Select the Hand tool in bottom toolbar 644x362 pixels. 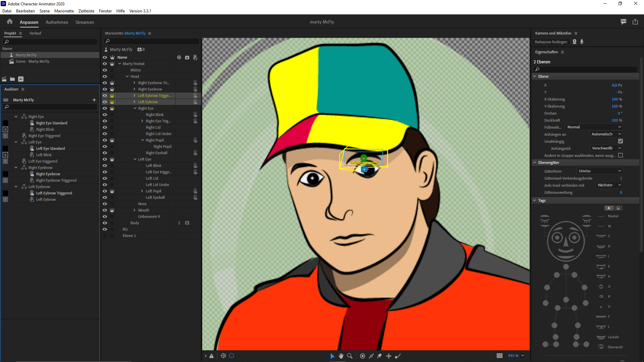coord(341,356)
